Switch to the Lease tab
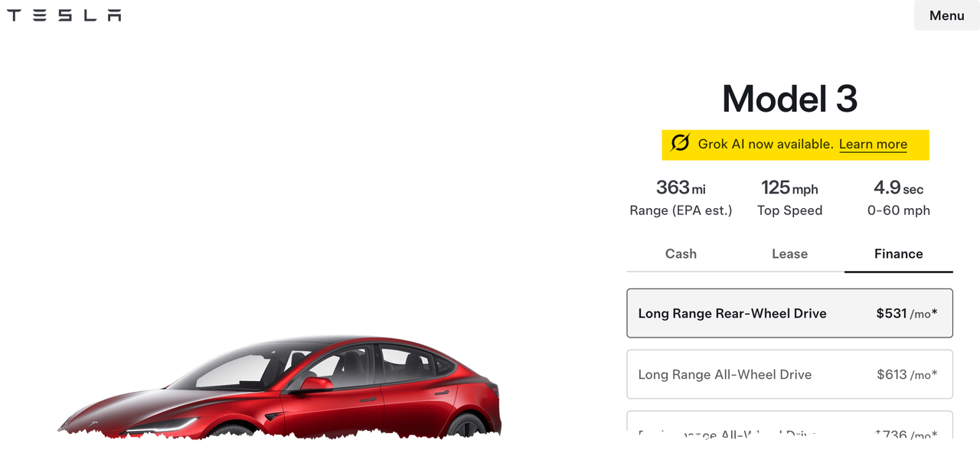The width and height of the screenshot is (980, 463). coord(789,254)
